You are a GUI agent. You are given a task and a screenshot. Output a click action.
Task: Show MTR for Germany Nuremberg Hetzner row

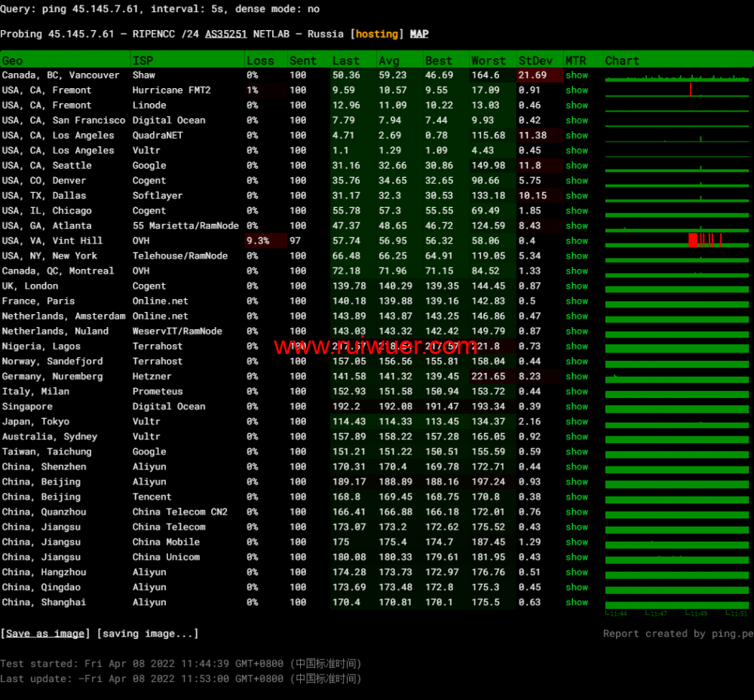[x=577, y=377]
